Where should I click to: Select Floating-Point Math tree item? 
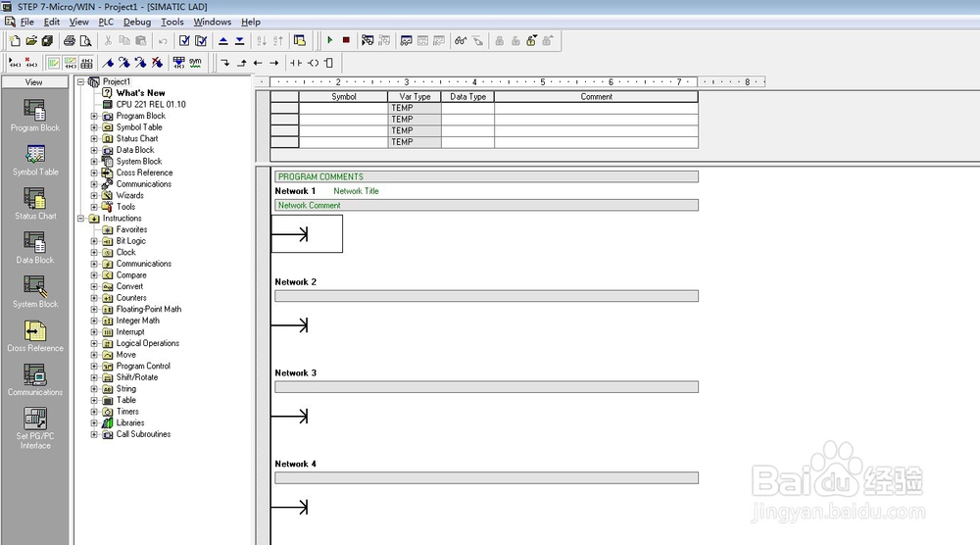click(x=149, y=310)
